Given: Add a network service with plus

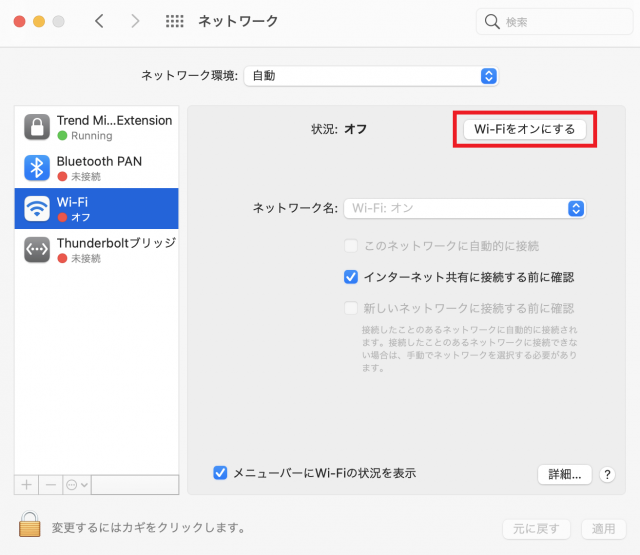Looking at the screenshot, I should click(27, 485).
